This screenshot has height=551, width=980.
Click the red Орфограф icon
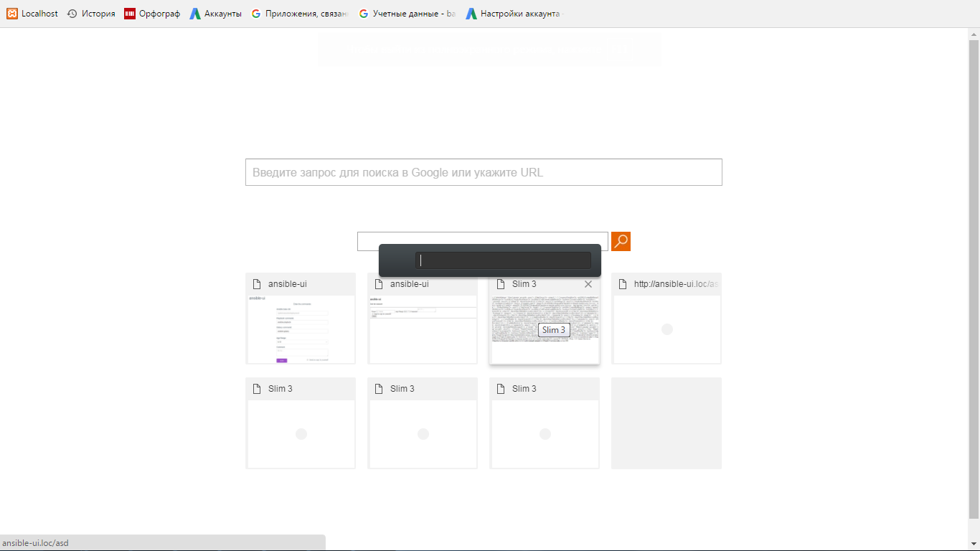click(x=129, y=12)
